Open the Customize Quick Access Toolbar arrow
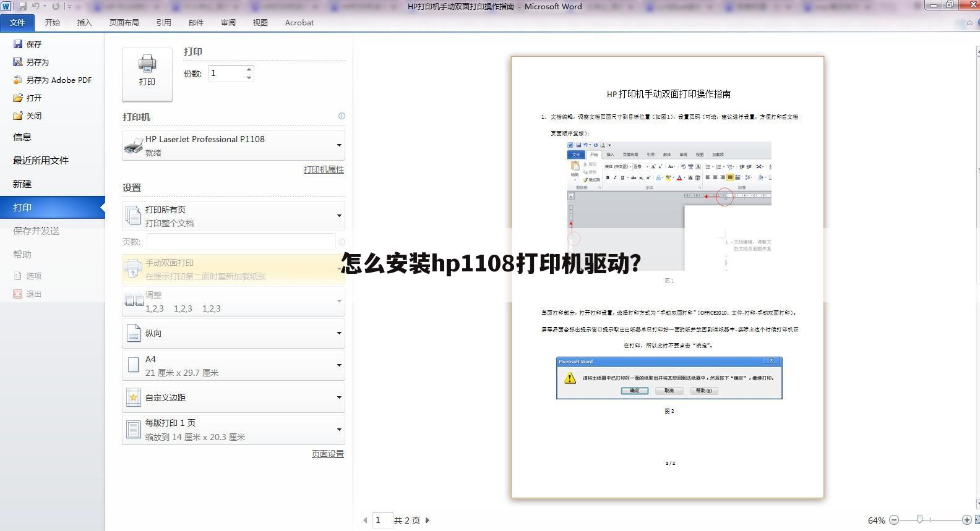Screen dimensions: 980x531 tap(69, 6)
